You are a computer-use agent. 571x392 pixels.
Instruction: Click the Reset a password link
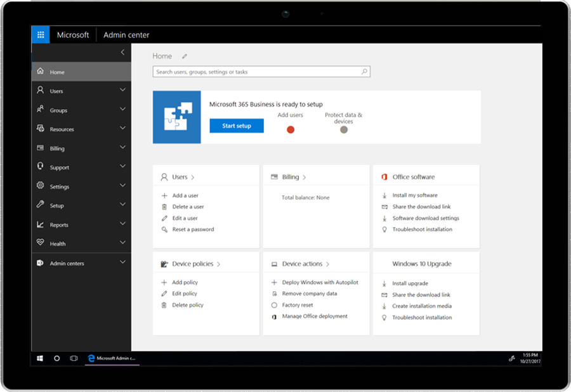pos(193,230)
